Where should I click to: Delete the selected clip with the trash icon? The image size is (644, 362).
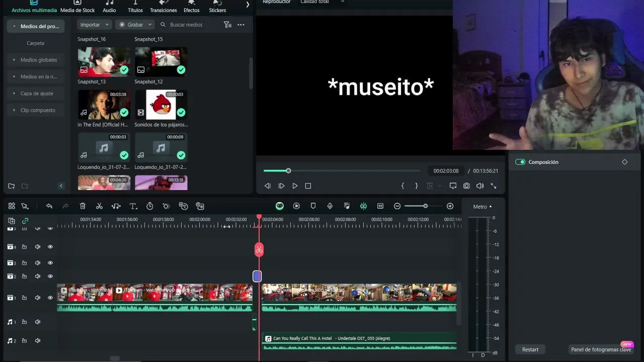[x=83, y=206]
